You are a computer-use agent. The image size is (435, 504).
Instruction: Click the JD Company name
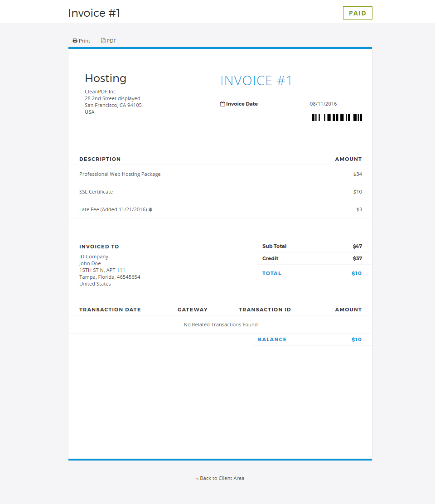94,257
